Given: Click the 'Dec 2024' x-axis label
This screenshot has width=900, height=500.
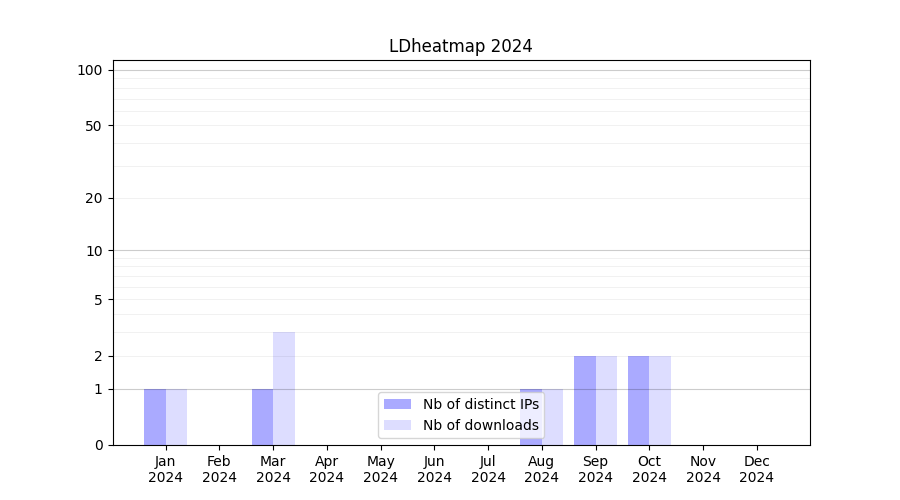Looking at the screenshot, I should [x=757, y=469].
